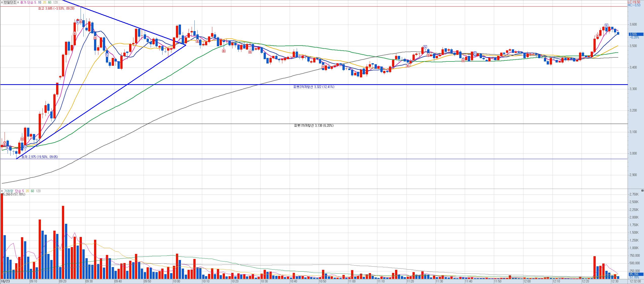
Task: Select the 5-period moving average label
Action: [x=35, y=2]
